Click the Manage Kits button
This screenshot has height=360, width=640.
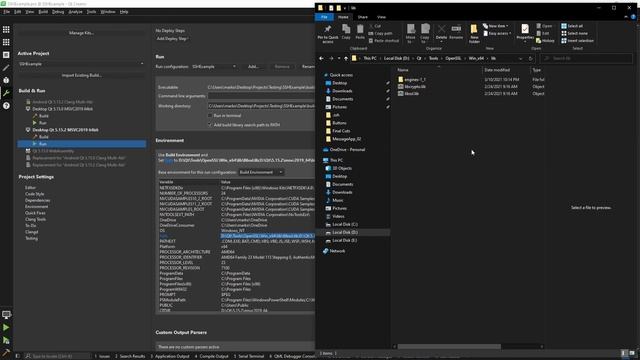(x=81, y=33)
